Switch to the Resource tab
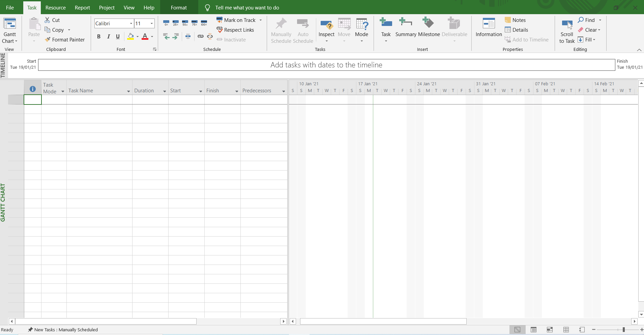This screenshot has width=644, height=335. (x=56, y=7)
